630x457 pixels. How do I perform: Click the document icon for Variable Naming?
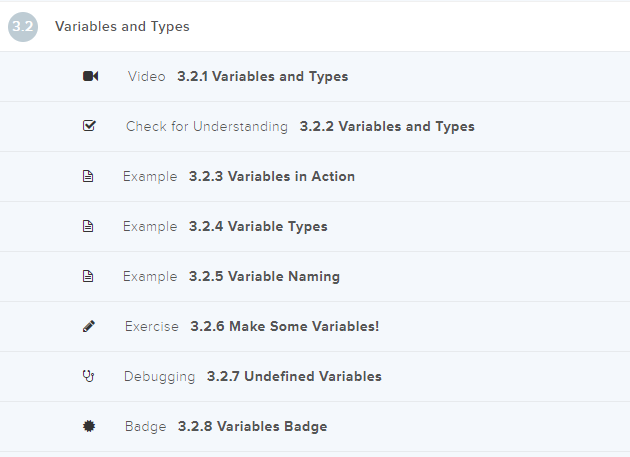coord(88,276)
